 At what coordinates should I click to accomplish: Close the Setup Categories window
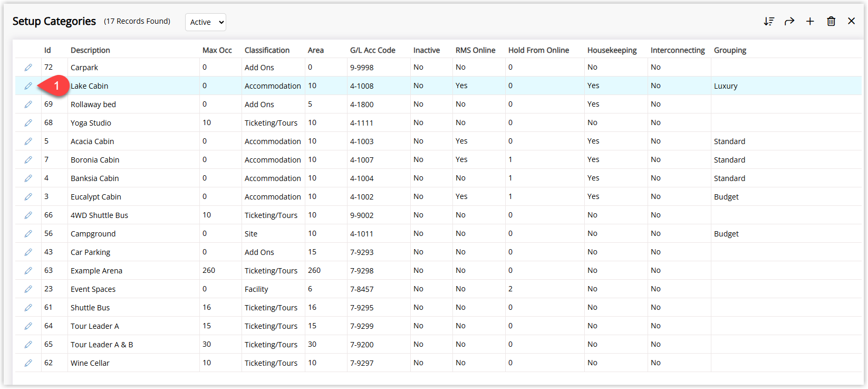852,21
